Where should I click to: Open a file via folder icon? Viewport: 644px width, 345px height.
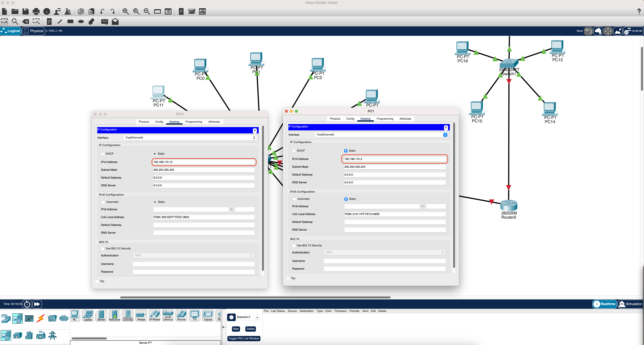(x=15, y=11)
